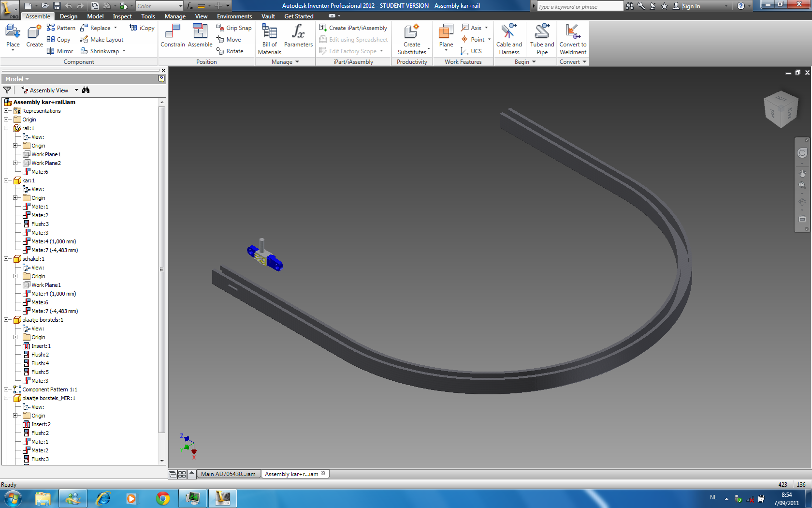
Task: Open the Color style combo box
Action: (x=159, y=6)
